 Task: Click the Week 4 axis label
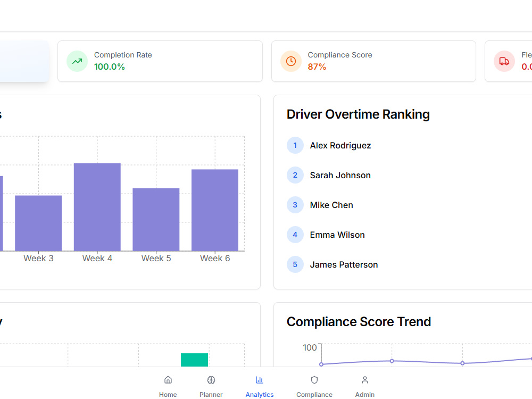pyautogui.click(x=97, y=258)
